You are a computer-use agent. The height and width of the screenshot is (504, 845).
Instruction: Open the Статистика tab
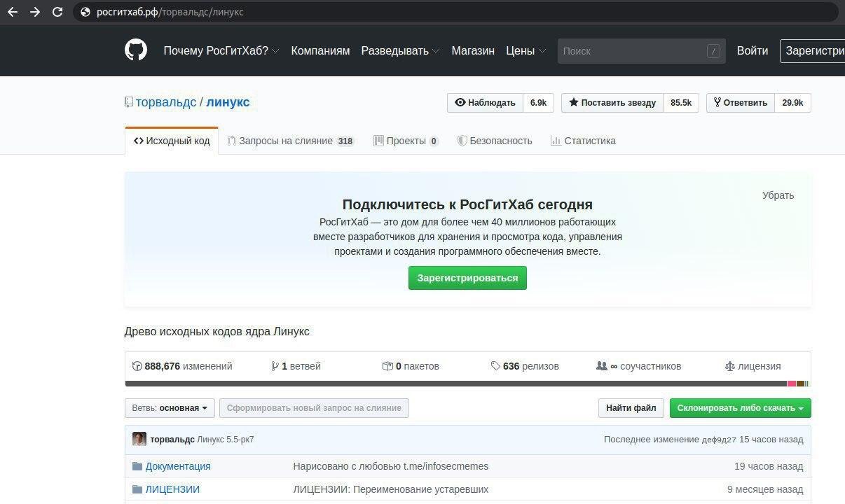(583, 141)
